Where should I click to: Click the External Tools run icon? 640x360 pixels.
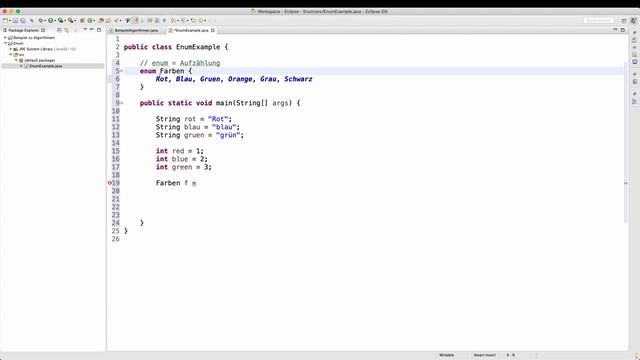click(x=71, y=20)
